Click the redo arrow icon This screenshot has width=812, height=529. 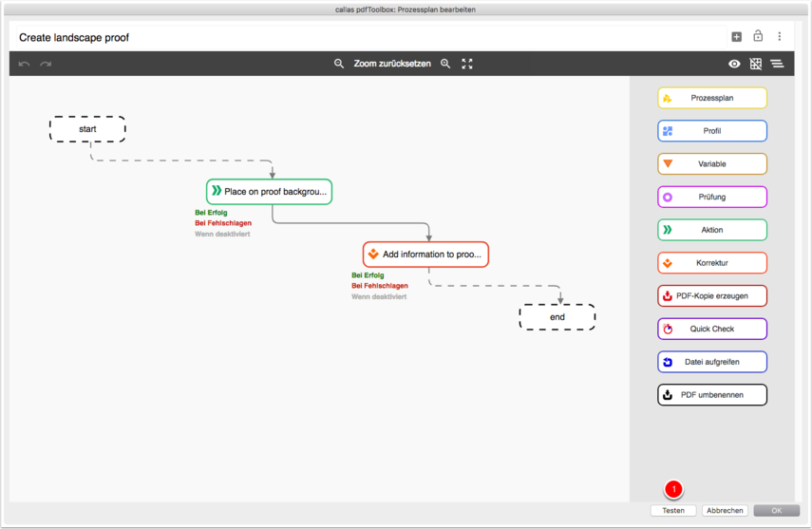tap(46, 64)
